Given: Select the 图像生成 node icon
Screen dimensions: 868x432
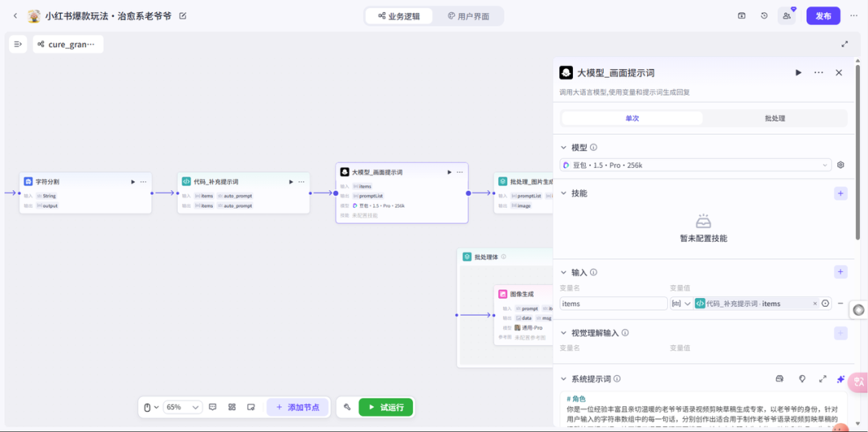Looking at the screenshot, I should coord(502,294).
